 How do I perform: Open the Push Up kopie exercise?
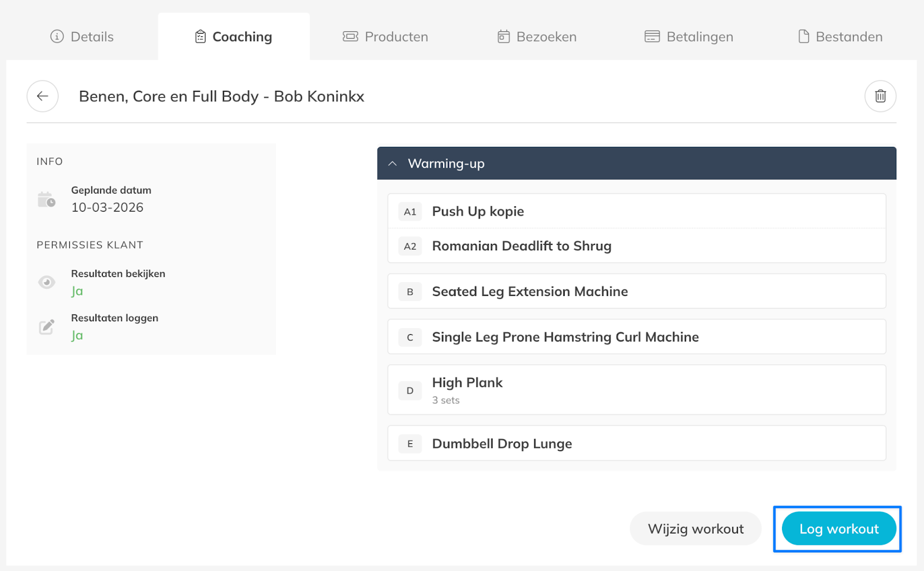636,212
